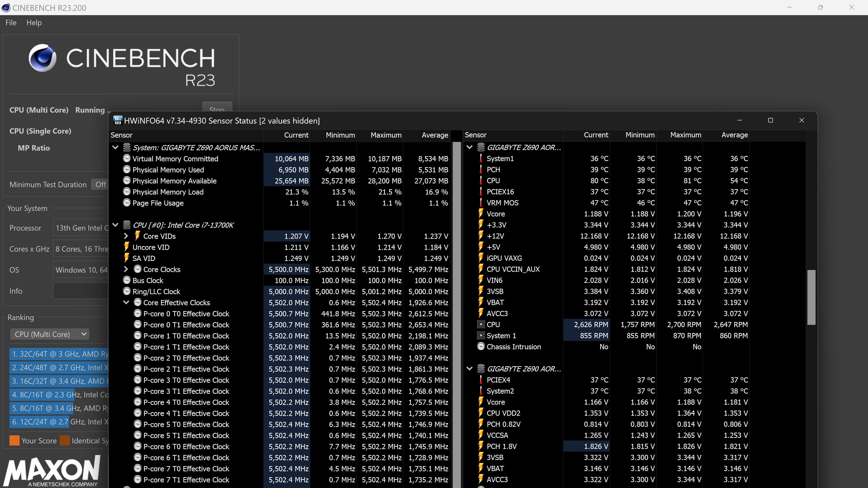Viewport: 868px width, 488px height.
Task: Click the Vcore 1.188 V current value
Action: pos(596,214)
